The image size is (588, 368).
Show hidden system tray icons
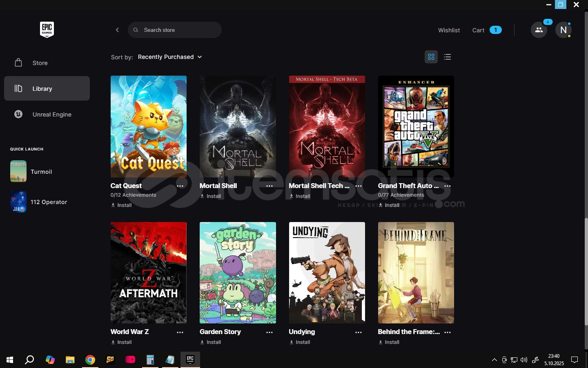point(494,360)
